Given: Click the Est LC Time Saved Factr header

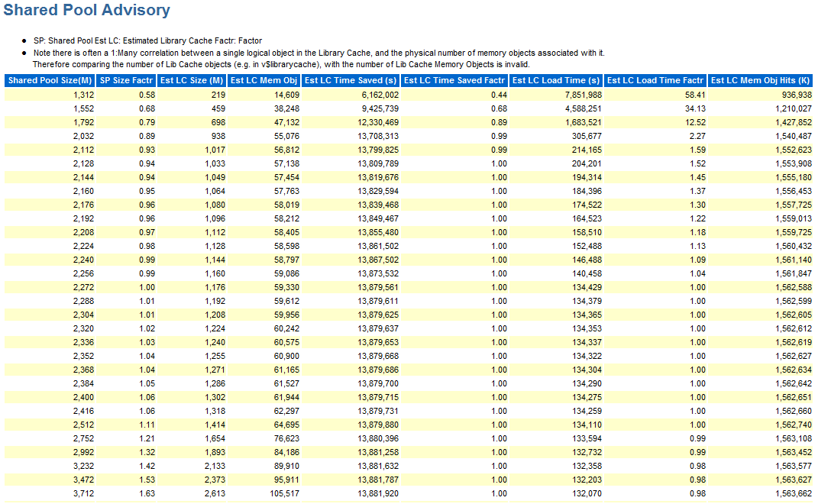Looking at the screenshot, I should point(454,81).
